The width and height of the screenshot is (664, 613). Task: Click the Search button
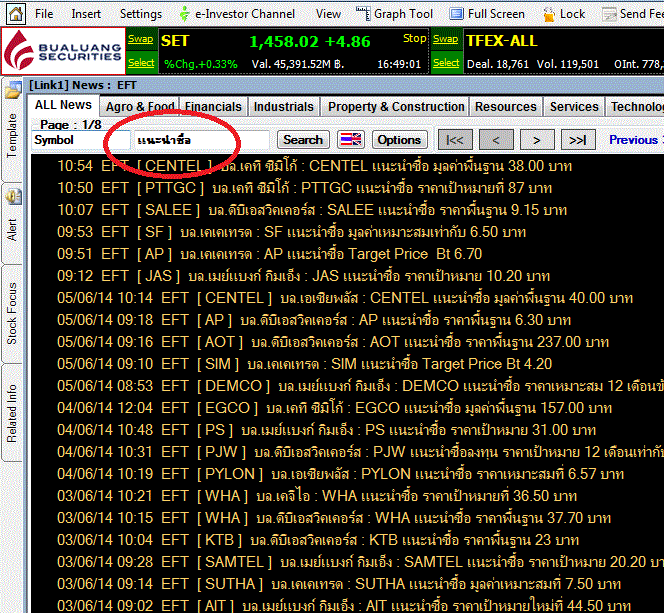(x=303, y=140)
